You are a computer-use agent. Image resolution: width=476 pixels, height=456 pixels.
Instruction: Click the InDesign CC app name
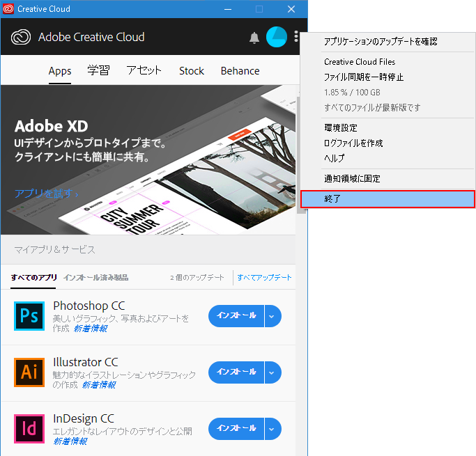click(84, 418)
